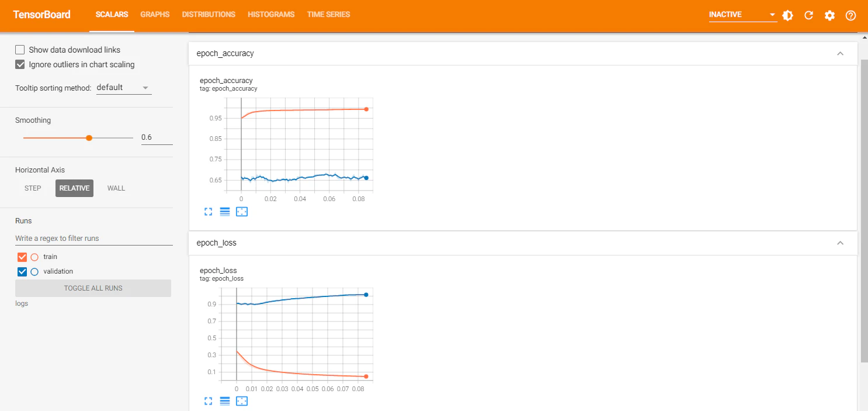Open the help question mark icon

[x=850, y=15]
